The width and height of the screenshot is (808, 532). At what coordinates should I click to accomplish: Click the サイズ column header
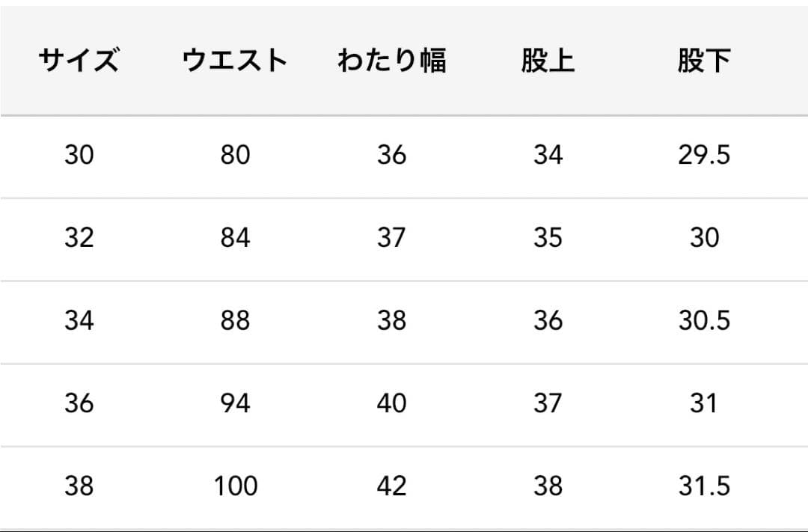(x=79, y=61)
